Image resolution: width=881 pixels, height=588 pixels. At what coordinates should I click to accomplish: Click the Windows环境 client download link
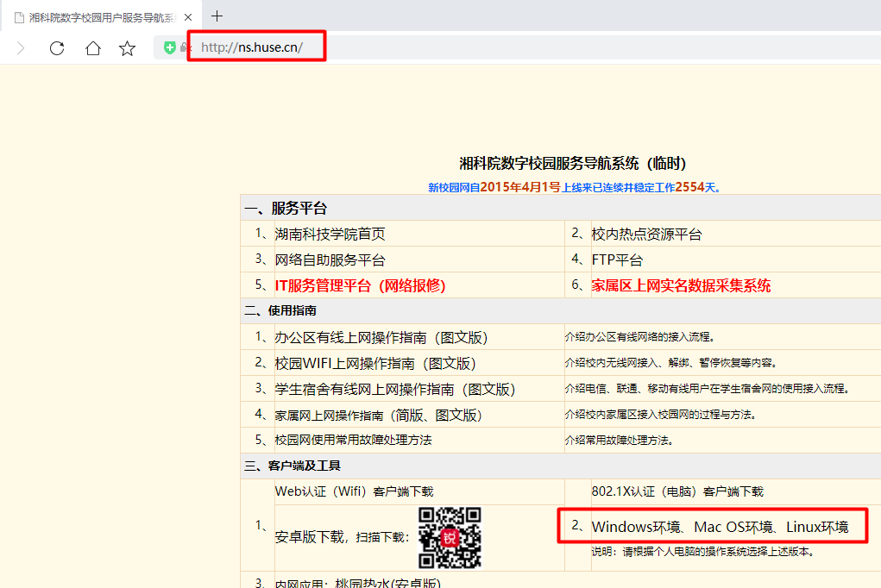(x=638, y=527)
